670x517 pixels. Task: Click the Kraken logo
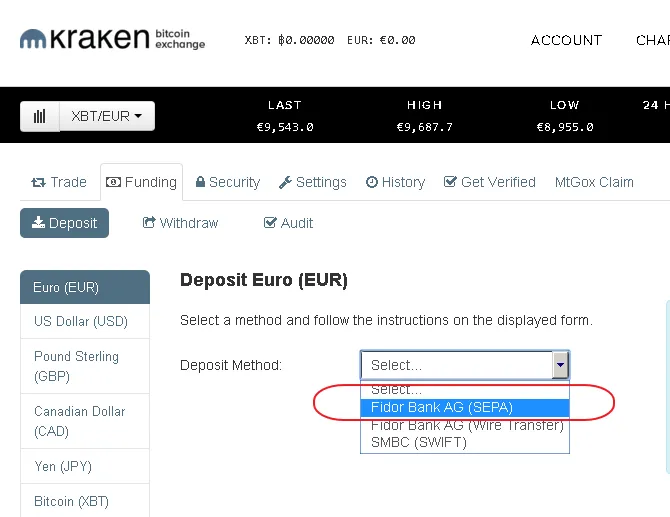[112, 38]
